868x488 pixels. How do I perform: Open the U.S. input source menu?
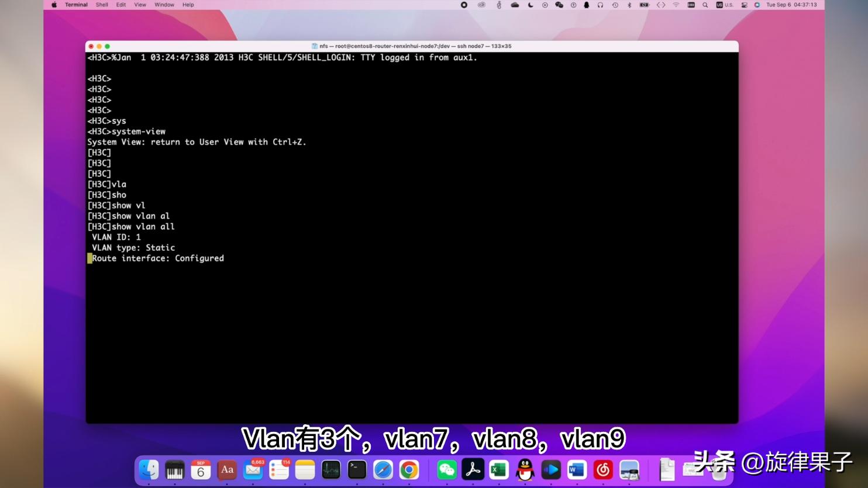point(725,5)
